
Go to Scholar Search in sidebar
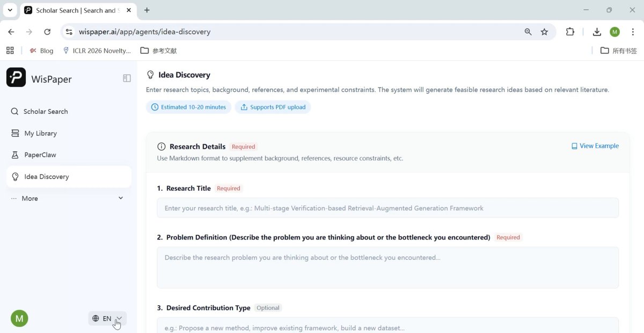pos(68,111)
